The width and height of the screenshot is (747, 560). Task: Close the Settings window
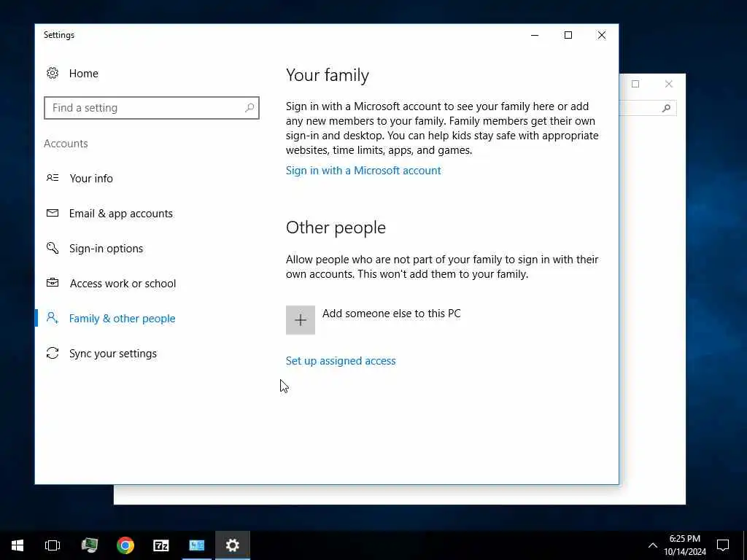(x=602, y=35)
